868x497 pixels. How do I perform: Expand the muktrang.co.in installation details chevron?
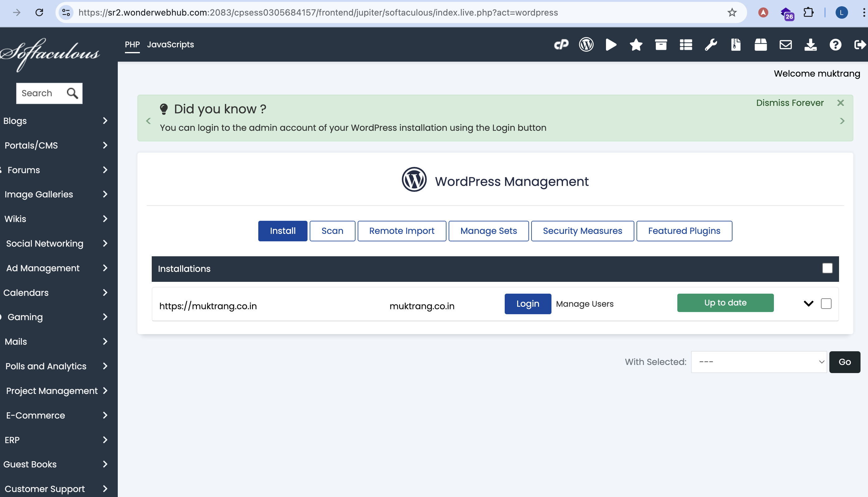[x=808, y=303]
